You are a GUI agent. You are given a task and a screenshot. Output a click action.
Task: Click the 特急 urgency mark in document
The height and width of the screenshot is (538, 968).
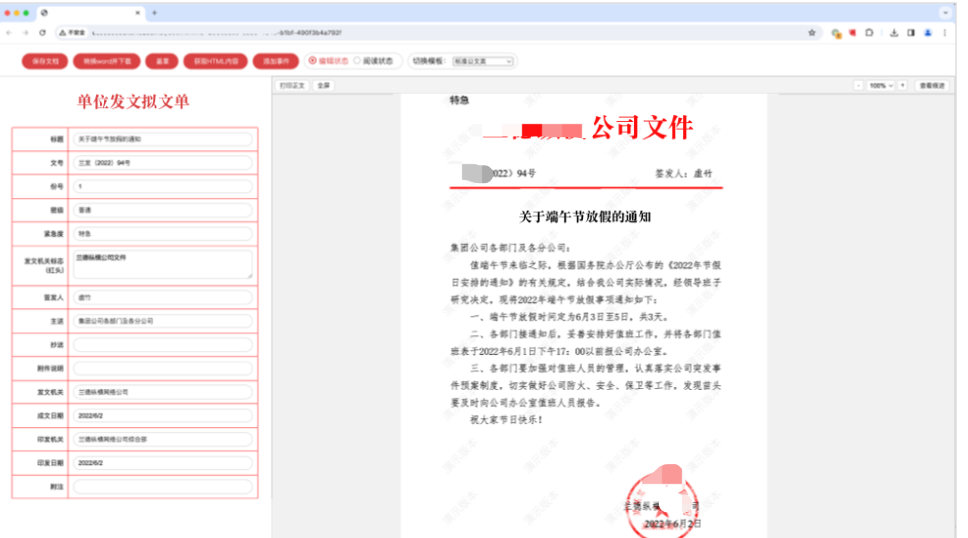point(459,100)
